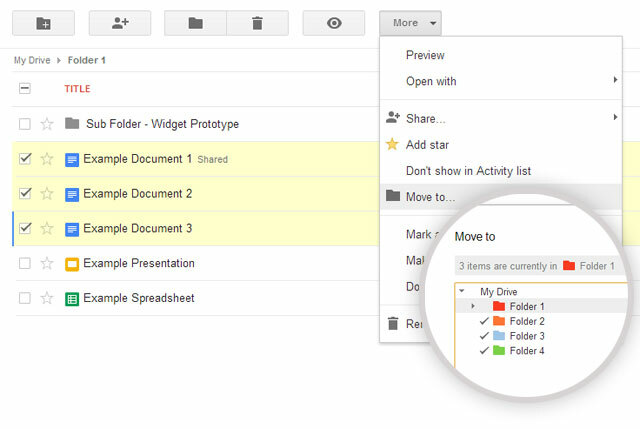Choose Add star in the More menu

pos(500,145)
